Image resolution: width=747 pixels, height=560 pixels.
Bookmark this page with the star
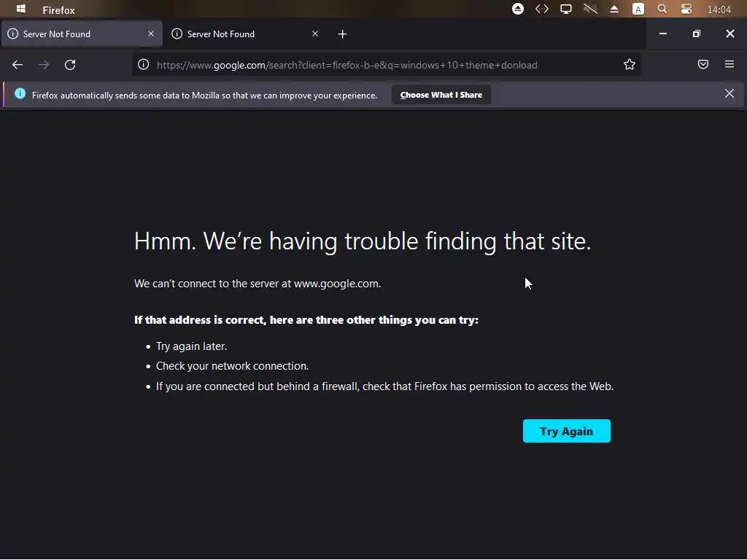point(630,65)
